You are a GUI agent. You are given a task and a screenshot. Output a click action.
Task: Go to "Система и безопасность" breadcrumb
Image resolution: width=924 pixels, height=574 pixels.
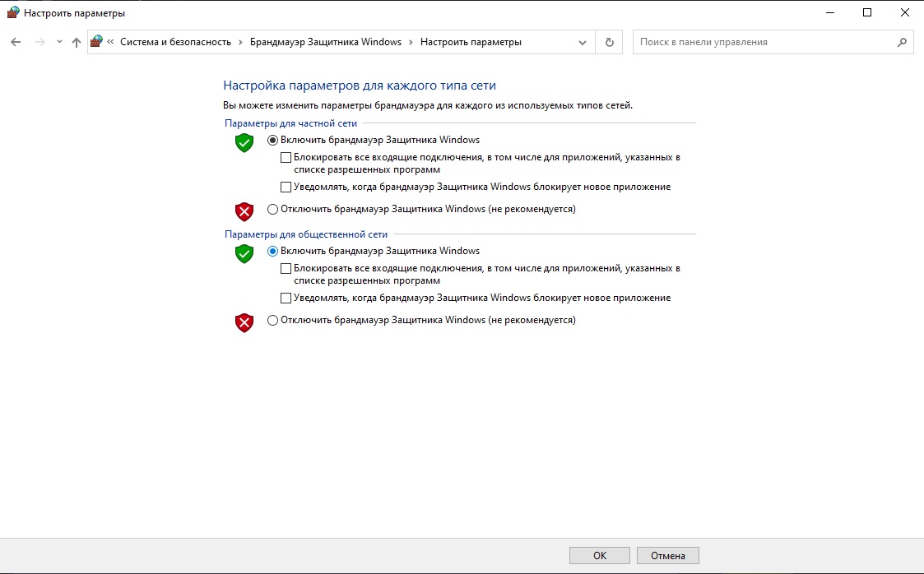click(x=175, y=42)
